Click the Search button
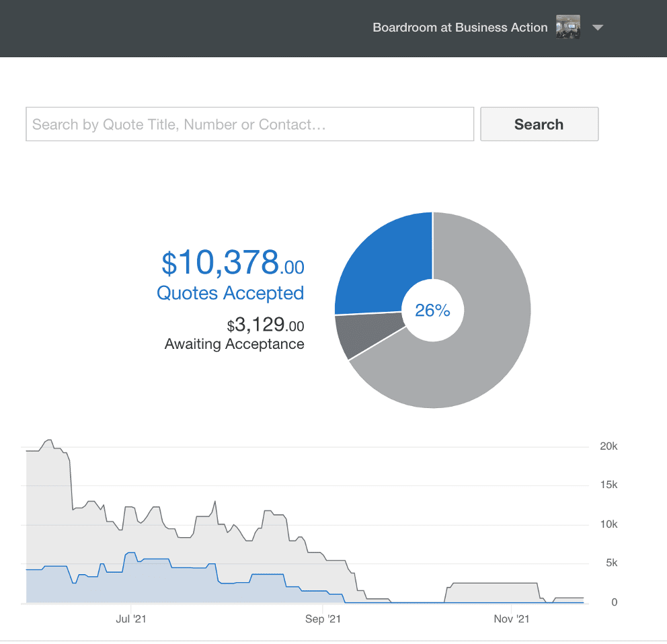This screenshot has width=667, height=644. point(539,124)
